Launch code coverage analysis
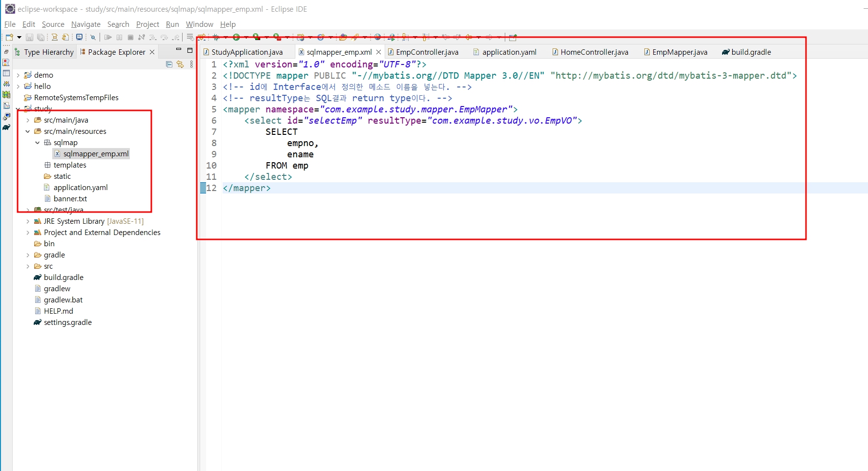The image size is (868, 471). tap(256, 37)
